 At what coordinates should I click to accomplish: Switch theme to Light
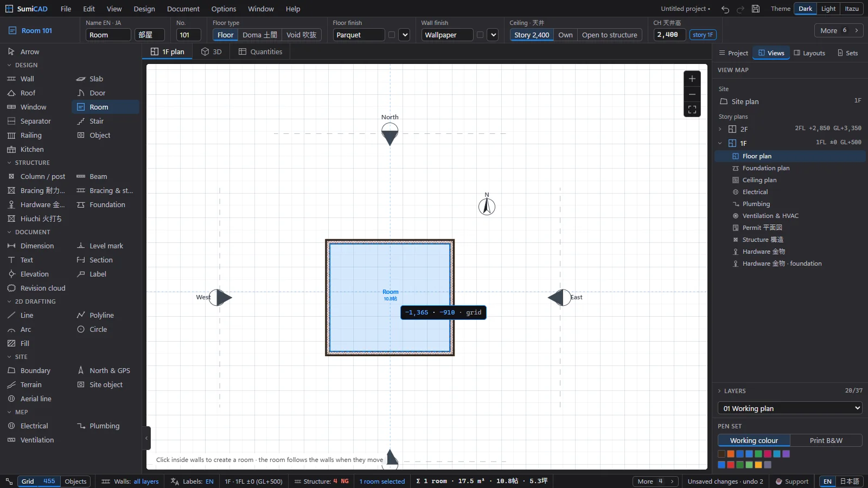coord(828,9)
